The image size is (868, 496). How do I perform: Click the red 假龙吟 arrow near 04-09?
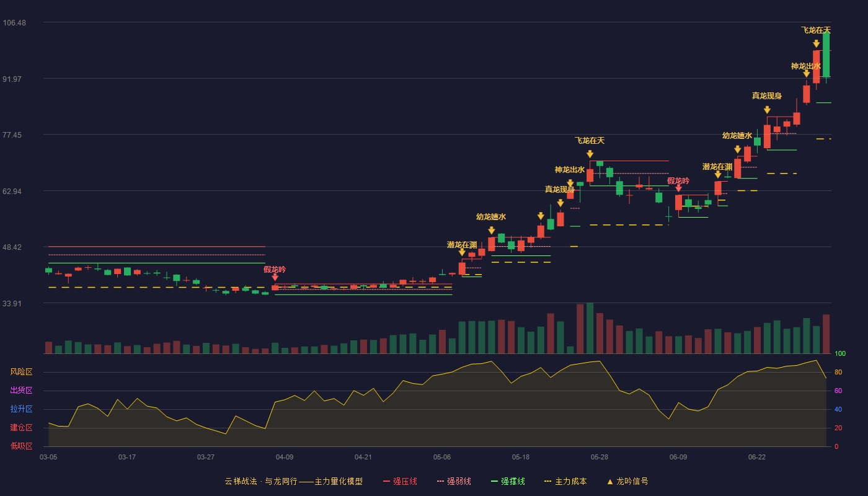[x=275, y=278]
